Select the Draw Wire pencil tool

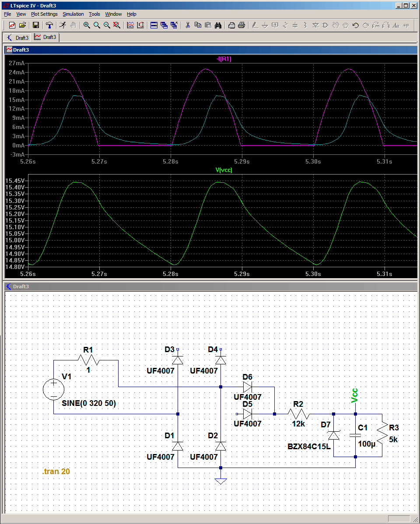pos(255,25)
